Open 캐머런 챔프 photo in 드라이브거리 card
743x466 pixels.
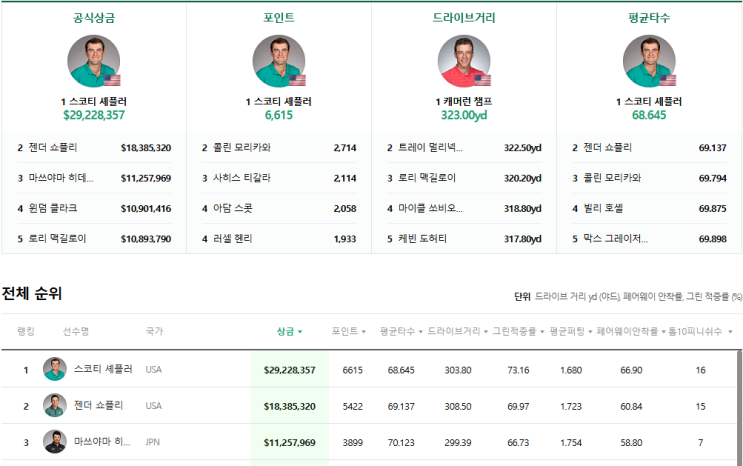coord(464,62)
